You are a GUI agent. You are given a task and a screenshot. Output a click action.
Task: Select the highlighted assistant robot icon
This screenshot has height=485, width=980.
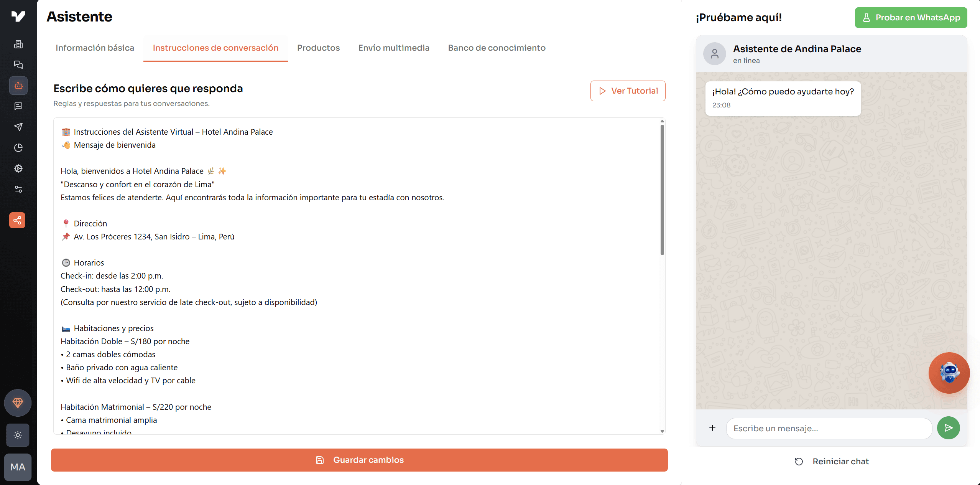coord(18,86)
